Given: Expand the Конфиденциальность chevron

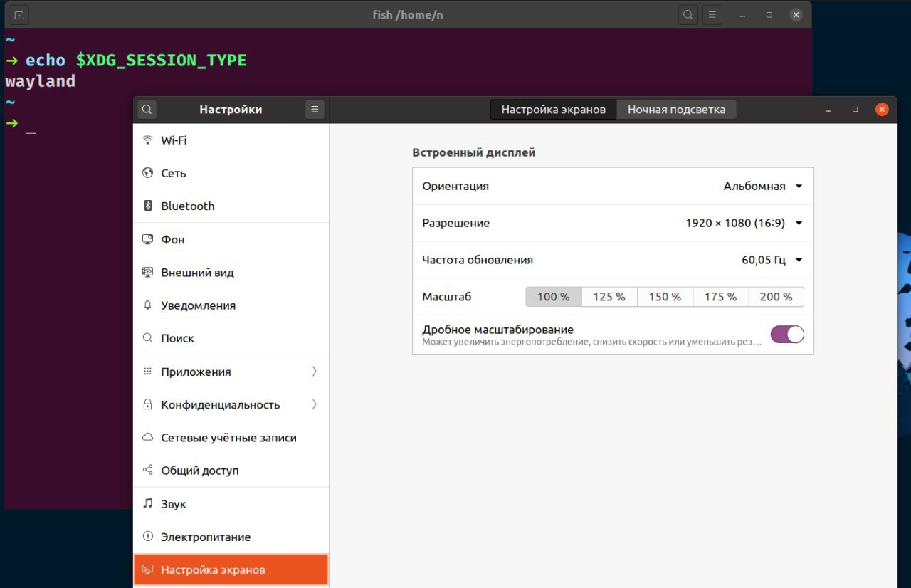Looking at the screenshot, I should tap(315, 404).
